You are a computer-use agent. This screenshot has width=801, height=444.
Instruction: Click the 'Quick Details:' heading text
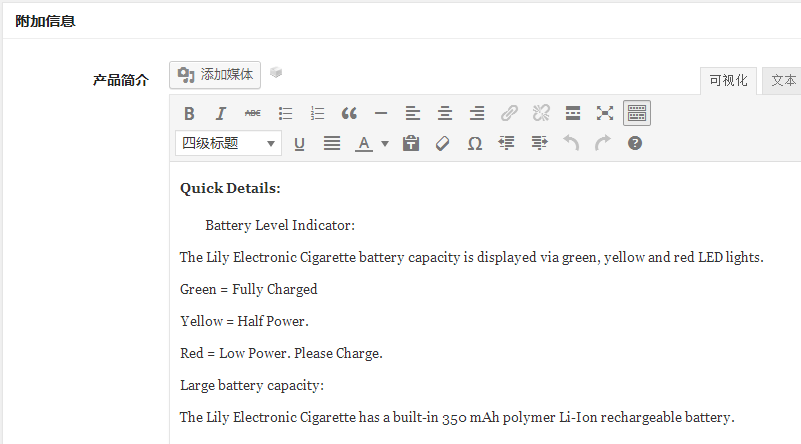click(x=230, y=189)
